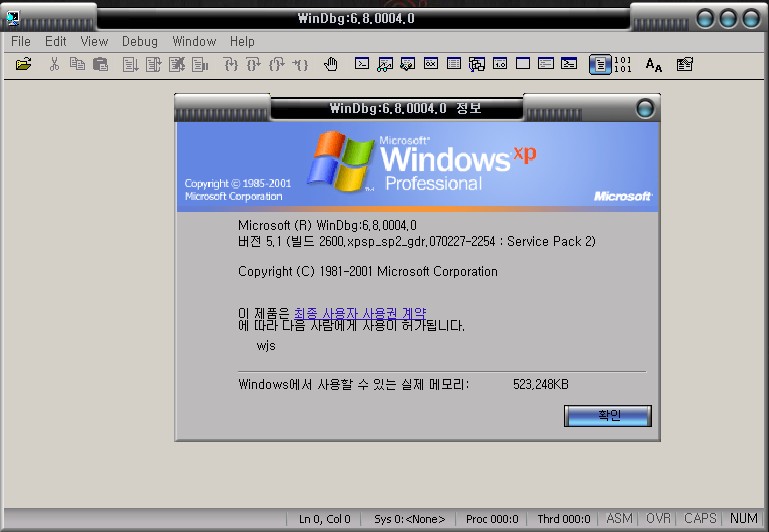Open the Locals window icon
769x532 pixels.
coord(408,64)
